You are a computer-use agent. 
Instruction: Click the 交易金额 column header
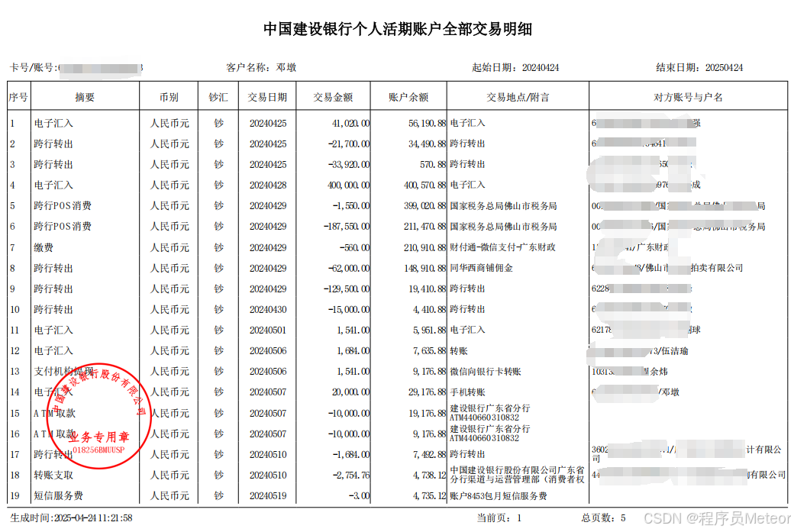pyautogui.click(x=333, y=97)
